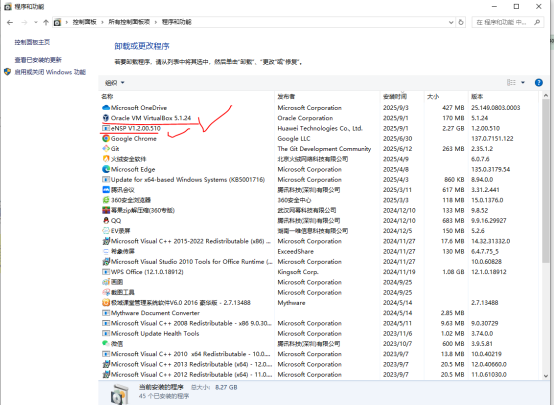Viewport: 554px width, 406px height.
Task: Click Control Panel breadcrumb segment
Action: pos(84,22)
